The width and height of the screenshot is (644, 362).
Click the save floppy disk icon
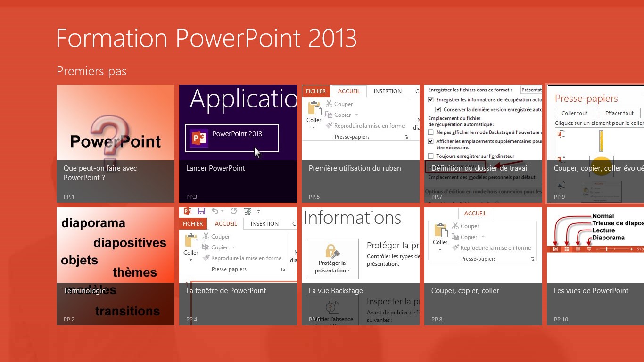click(x=201, y=211)
